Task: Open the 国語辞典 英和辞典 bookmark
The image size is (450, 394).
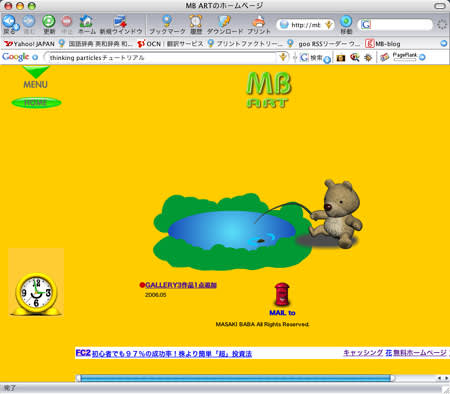Action: (95, 44)
